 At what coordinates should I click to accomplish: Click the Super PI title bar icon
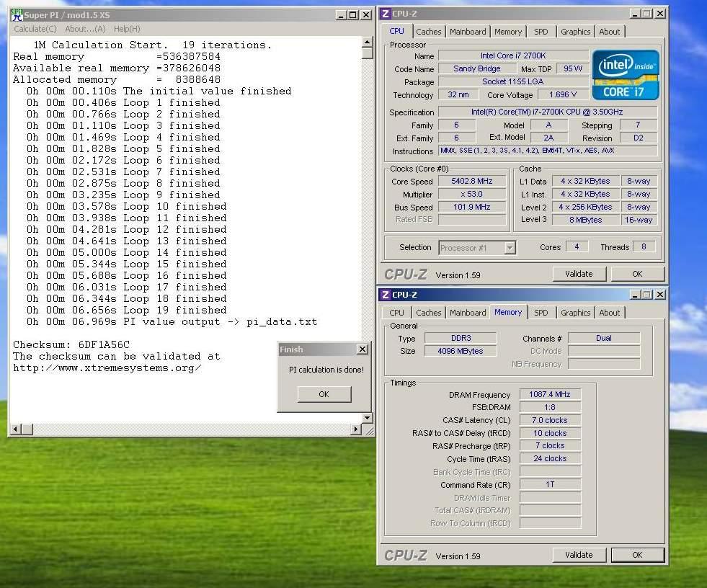coord(17,15)
